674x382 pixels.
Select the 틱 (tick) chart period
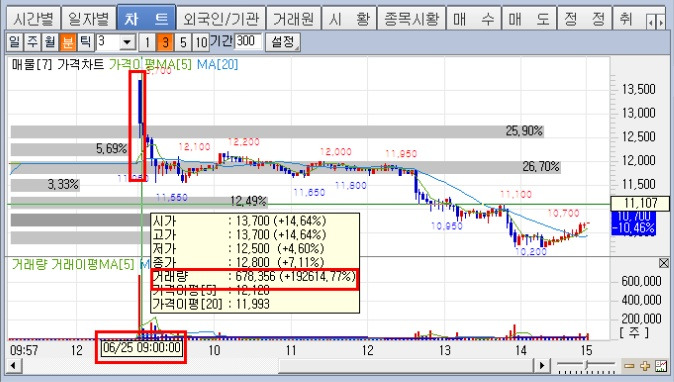pyautogui.click(x=85, y=42)
